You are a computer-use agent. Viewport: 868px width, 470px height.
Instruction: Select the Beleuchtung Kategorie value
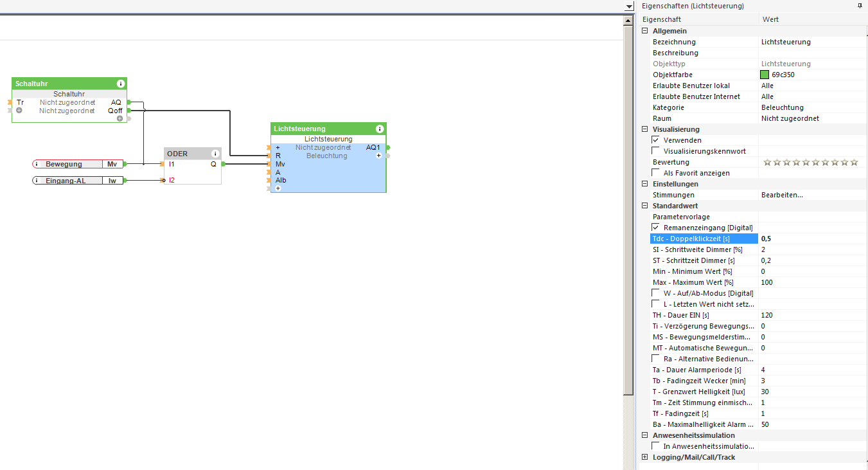[x=782, y=107]
